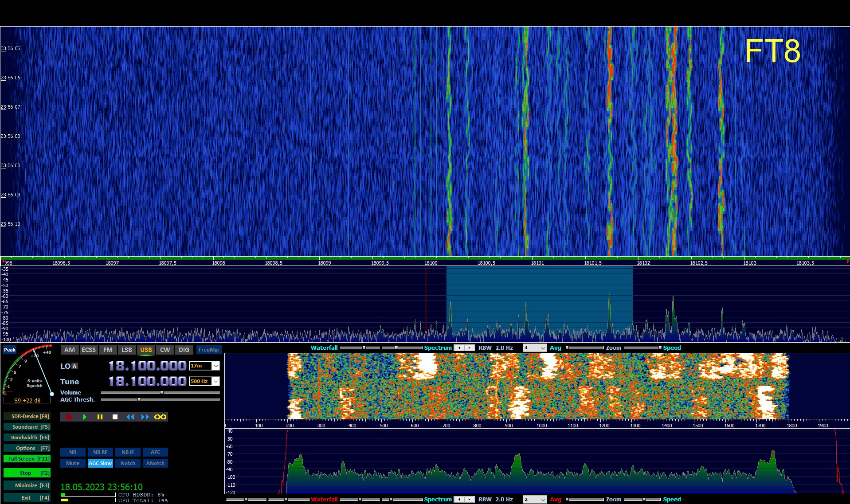Image resolution: width=850 pixels, height=504 pixels.
Task: Expand the 500 Hz tuning step dropdown
Action: tap(215, 381)
